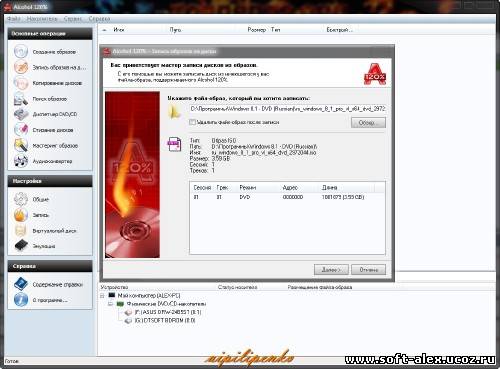Open the DVD/CD manager icon

(x=21, y=114)
